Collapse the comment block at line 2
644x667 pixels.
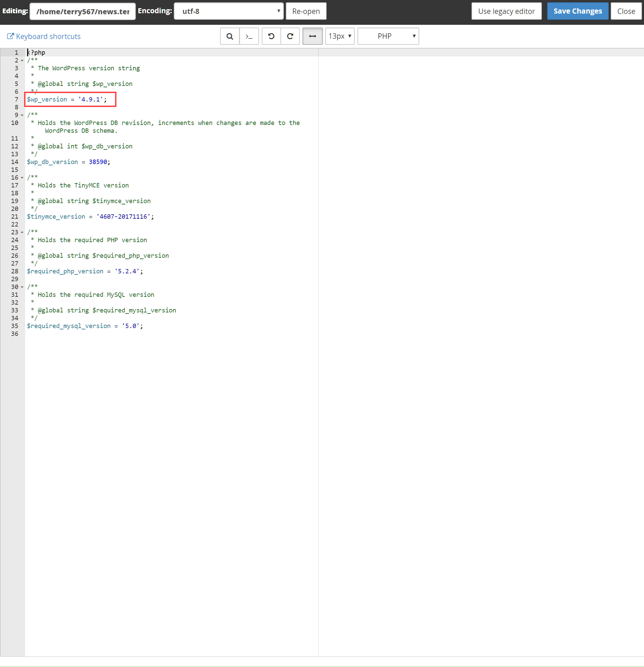click(x=22, y=60)
